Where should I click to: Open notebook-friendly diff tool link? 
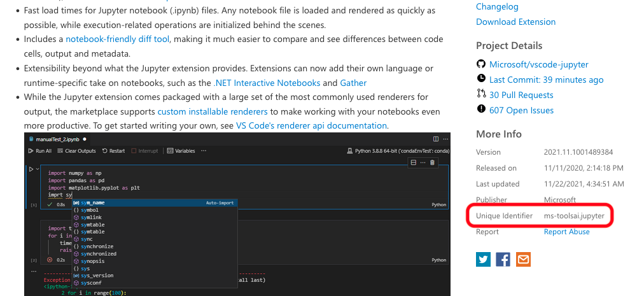[x=118, y=39]
